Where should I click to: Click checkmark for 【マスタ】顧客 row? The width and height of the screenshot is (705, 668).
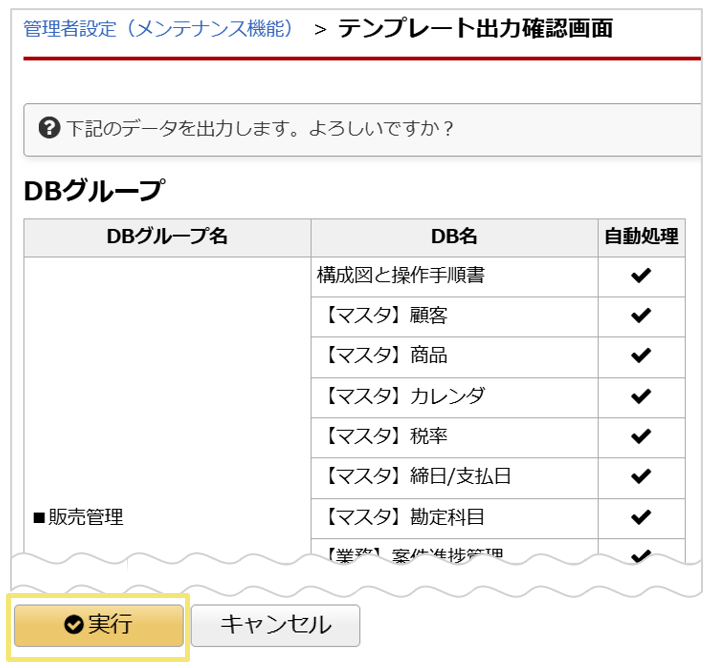[x=641, y=316]
